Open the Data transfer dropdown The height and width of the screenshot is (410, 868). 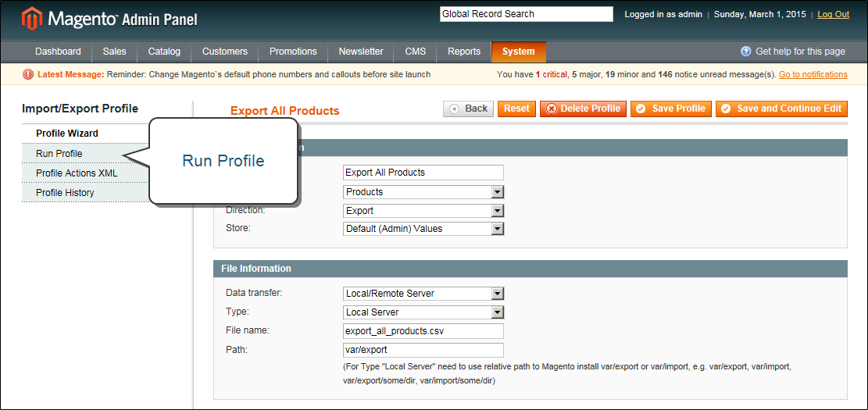[423, 294]
